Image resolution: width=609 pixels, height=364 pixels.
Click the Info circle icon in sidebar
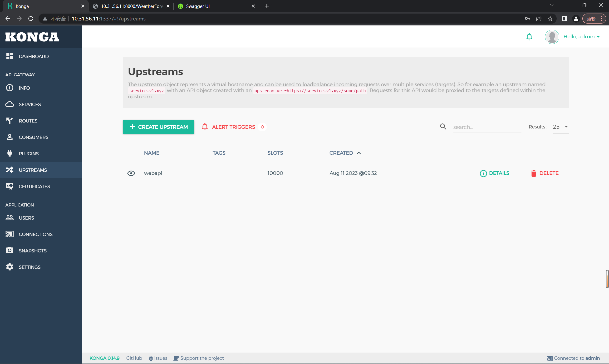10,88
